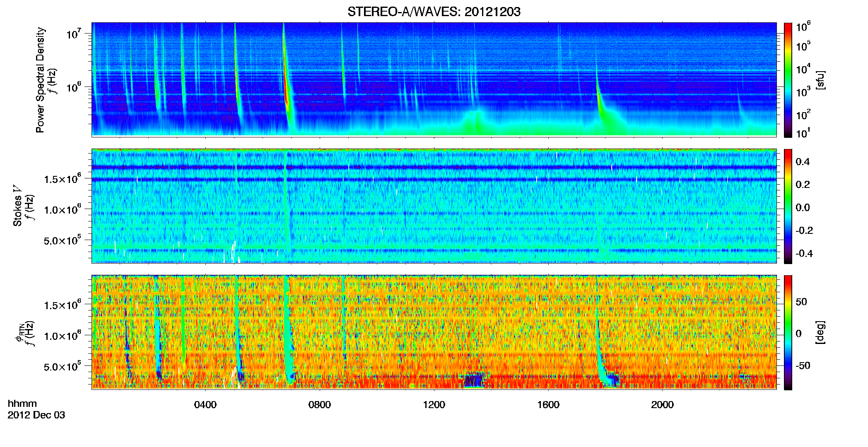Click the 0400 time axis label
The width and height of the screenshot is (868, 447).
pyautogui.click(x=205, y=405)
